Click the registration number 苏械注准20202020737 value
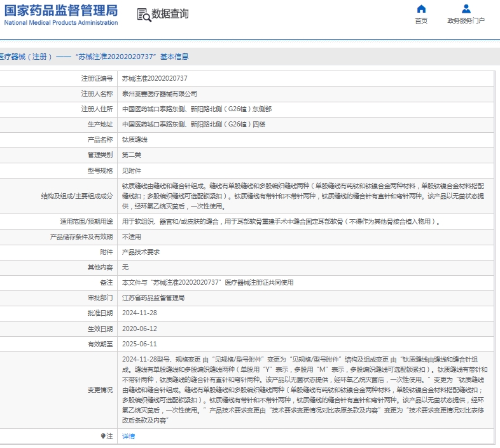The width and height of the screenshot is (500, 448). 155,78
